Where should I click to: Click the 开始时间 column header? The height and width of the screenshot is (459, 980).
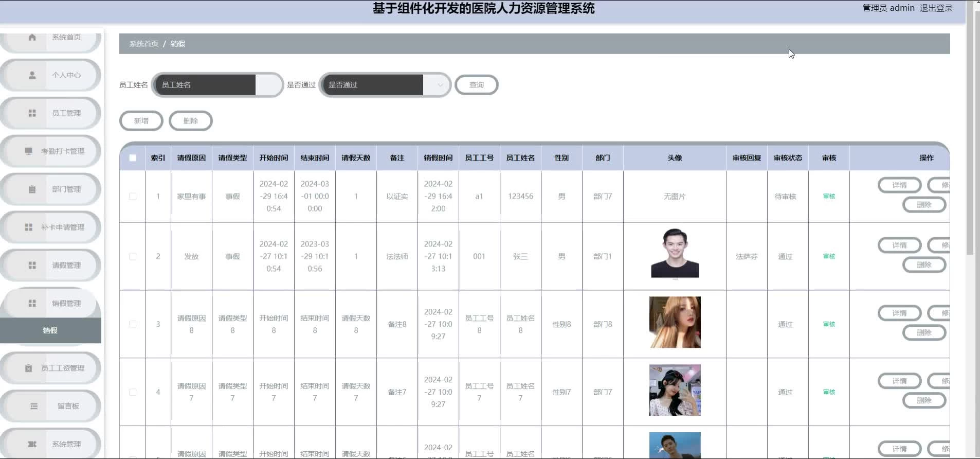coord(274,158)
